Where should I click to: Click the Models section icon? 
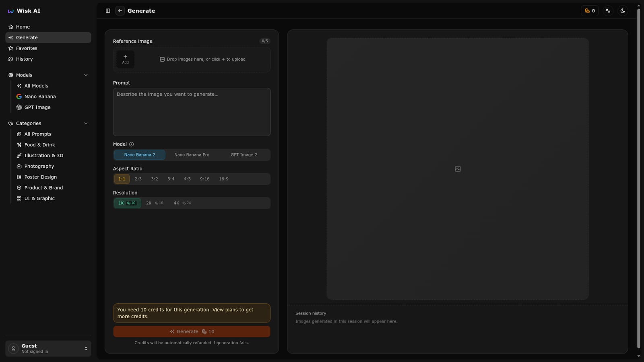[x=11, y=75]
